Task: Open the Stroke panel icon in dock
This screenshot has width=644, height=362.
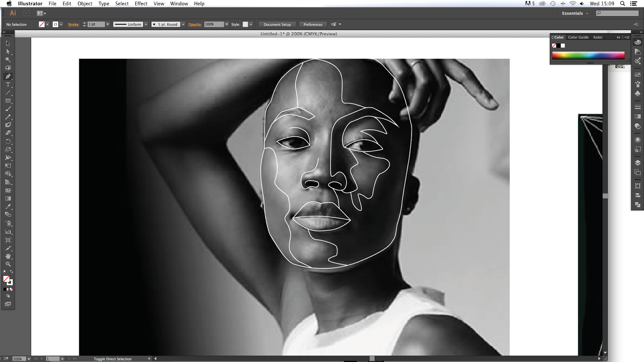Action: (x=638, y=107)
